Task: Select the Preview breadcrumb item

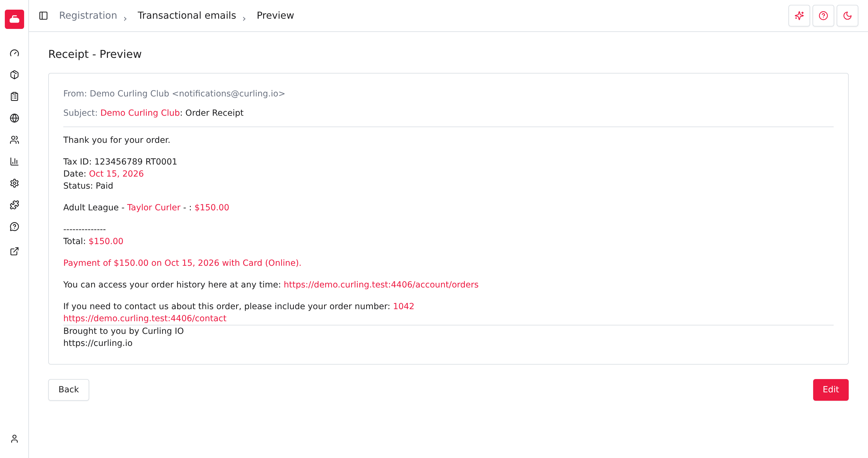Action: click(x=275, y=15)
